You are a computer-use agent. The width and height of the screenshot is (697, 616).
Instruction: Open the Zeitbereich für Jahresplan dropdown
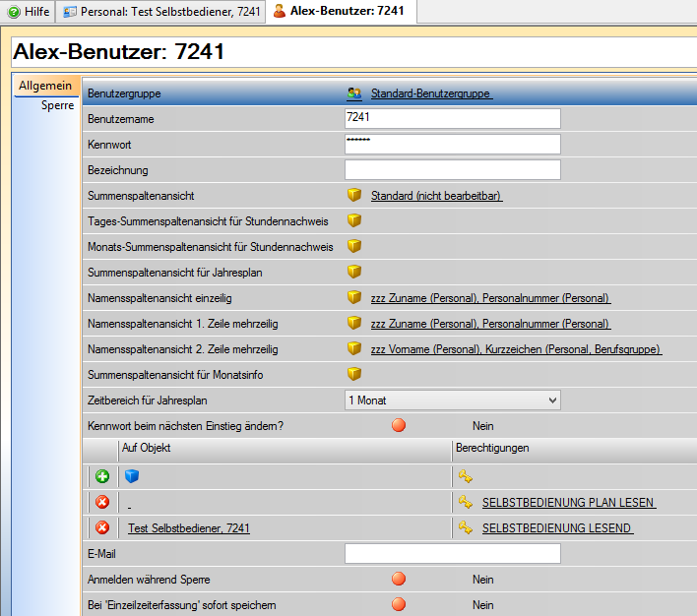tap(452, 400)
